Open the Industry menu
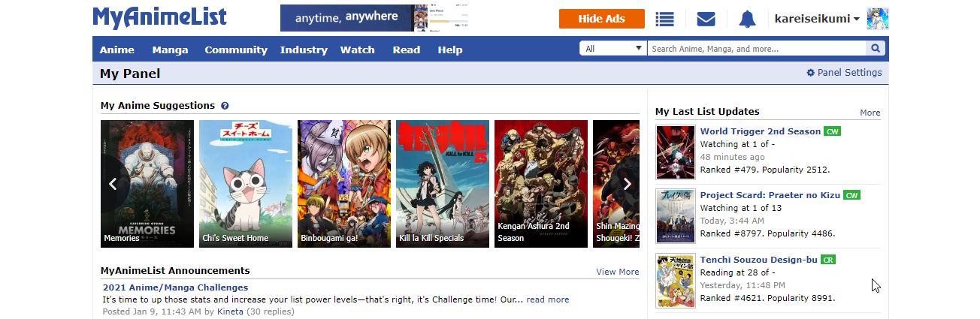 (x=304, y=50)
